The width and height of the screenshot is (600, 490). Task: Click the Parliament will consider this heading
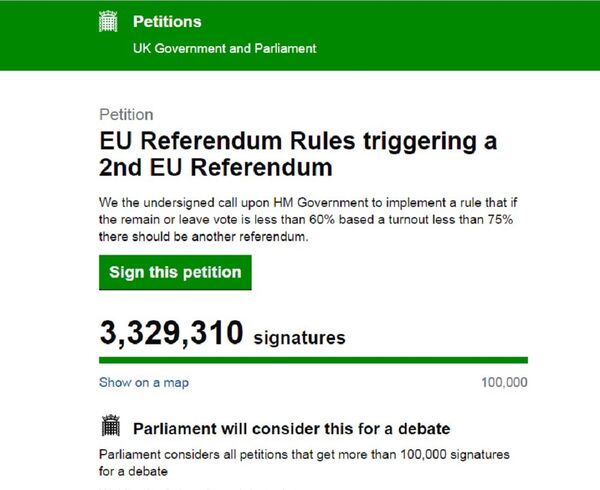291,429
